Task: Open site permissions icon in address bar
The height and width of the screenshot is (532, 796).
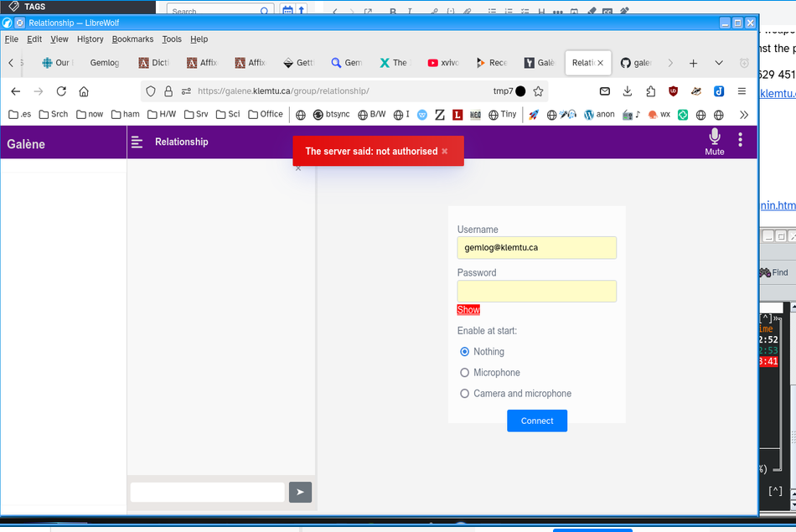Action: tap(186, 91)
